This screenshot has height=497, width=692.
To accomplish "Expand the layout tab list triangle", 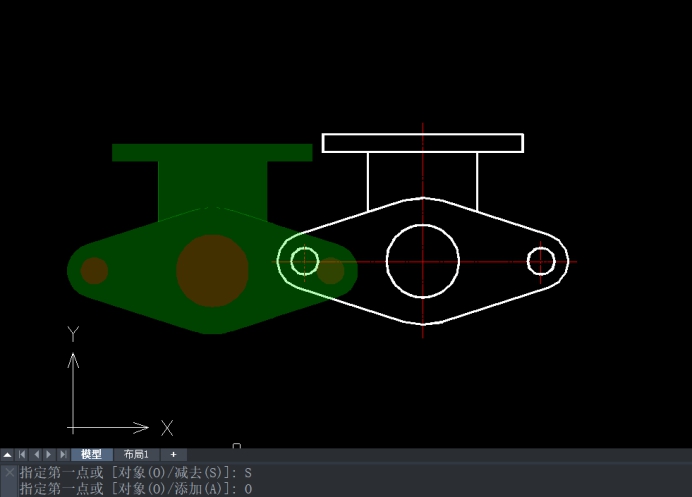I will [x=8, y=455].
